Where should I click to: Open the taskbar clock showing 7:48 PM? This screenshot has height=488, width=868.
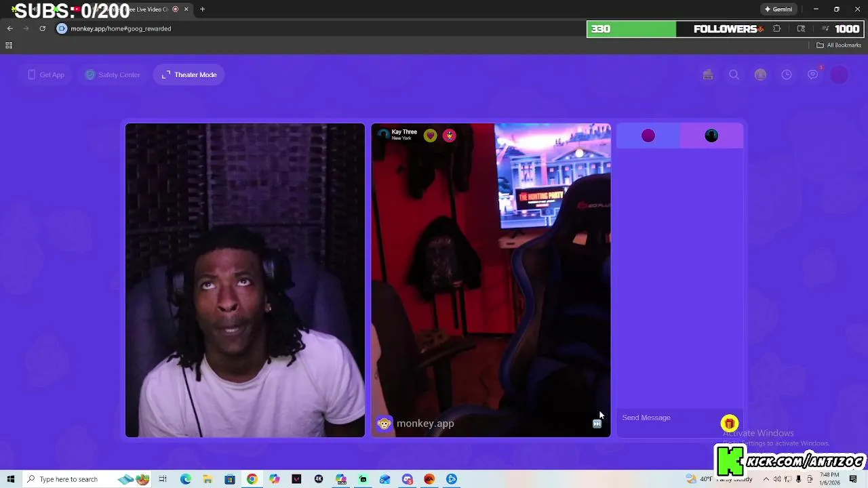tap(831, 479)
